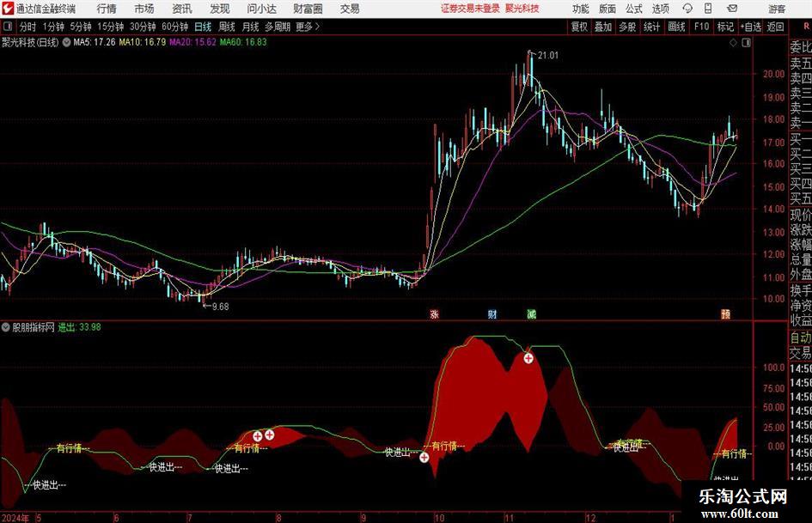Switch to the 30分钟 period tab
The image size is (812, 523).
pyautogui.click(x=143, y=27)
